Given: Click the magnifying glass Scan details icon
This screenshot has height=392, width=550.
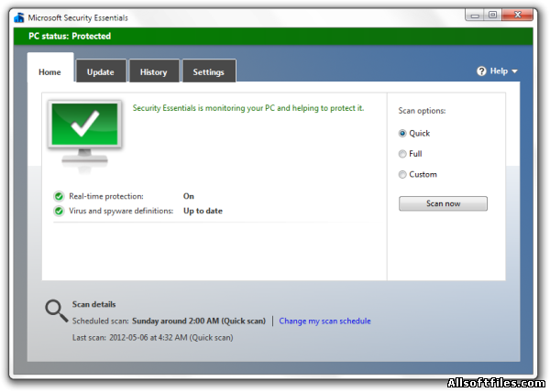Looking at the screenshot, I should [x=56, y=310].
